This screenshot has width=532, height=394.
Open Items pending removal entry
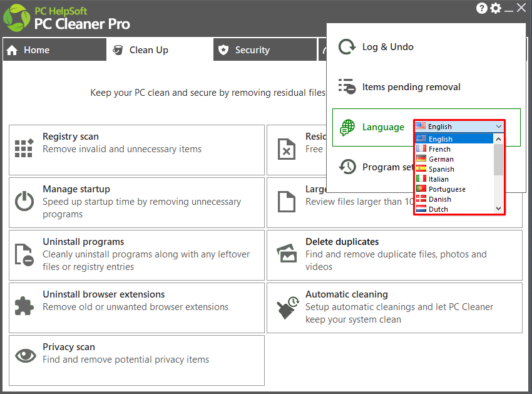point(426,86)
